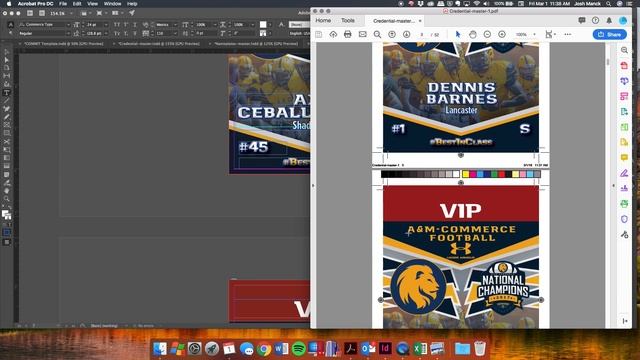Click the zoom in plus icon
Viewport: 640px width, 360px height.
[x=502, y=34]
